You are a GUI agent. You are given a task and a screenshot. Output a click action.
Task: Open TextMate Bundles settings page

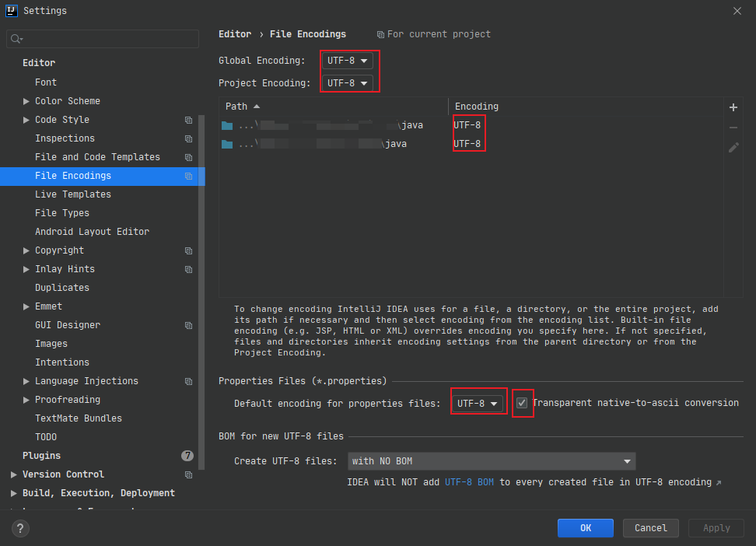(x=79, y=418)
